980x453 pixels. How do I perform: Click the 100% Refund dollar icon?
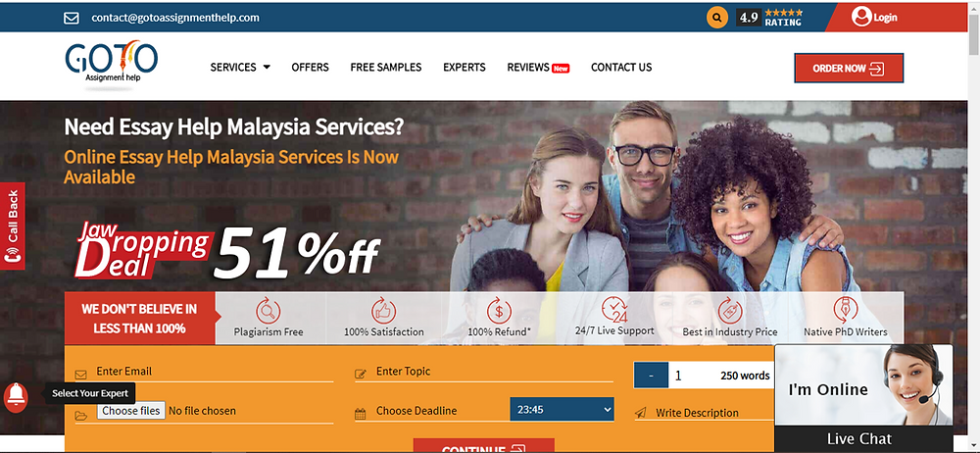click(x=499, y=311)
